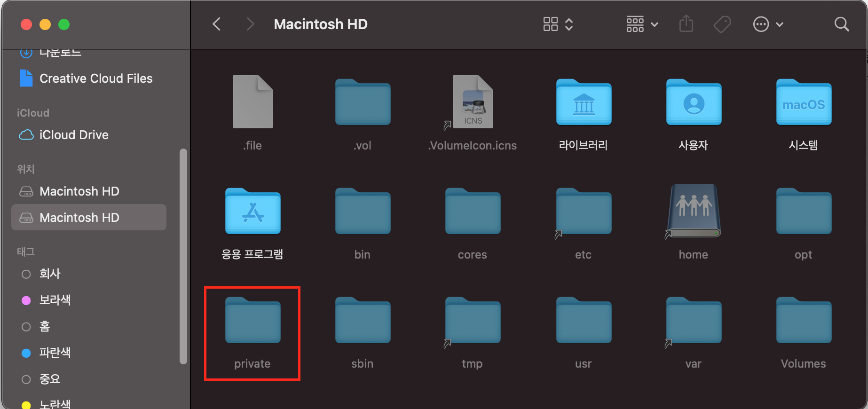Click the Tag toolbar icon
The image size is (868, 409).
point(722,24)
